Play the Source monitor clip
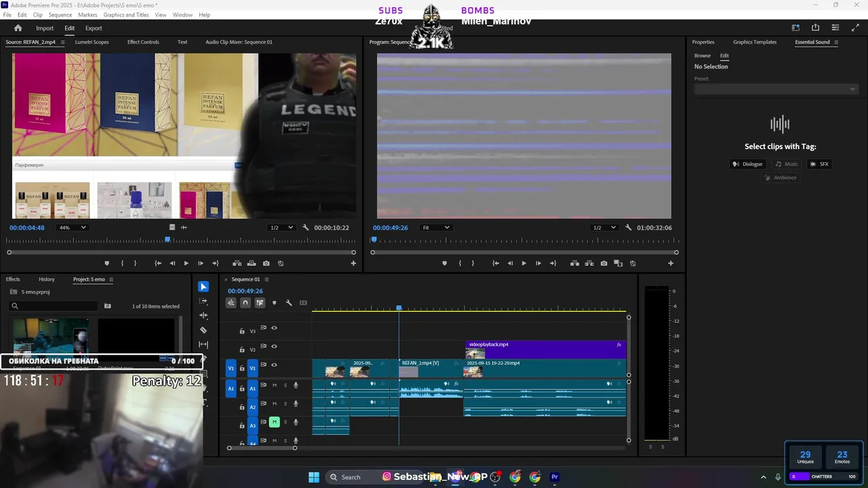The width and height of the screenshot is (868, 488). [x=186, y=263]
